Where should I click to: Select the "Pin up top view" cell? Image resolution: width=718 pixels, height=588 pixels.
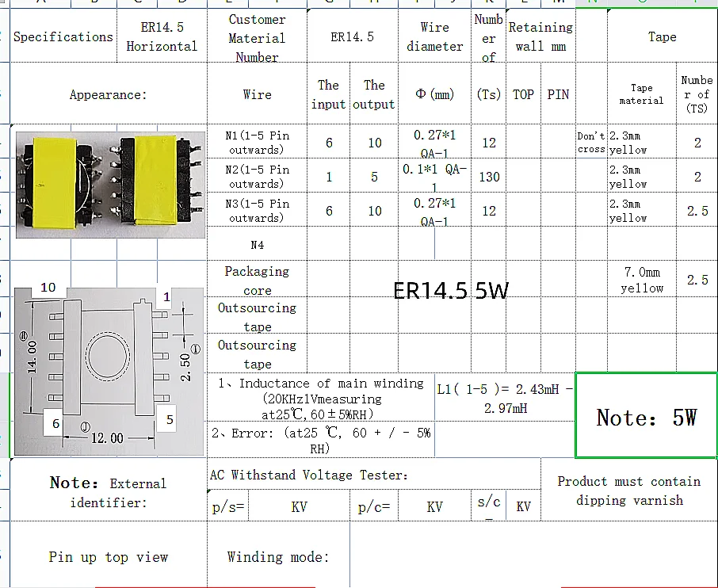109,556
